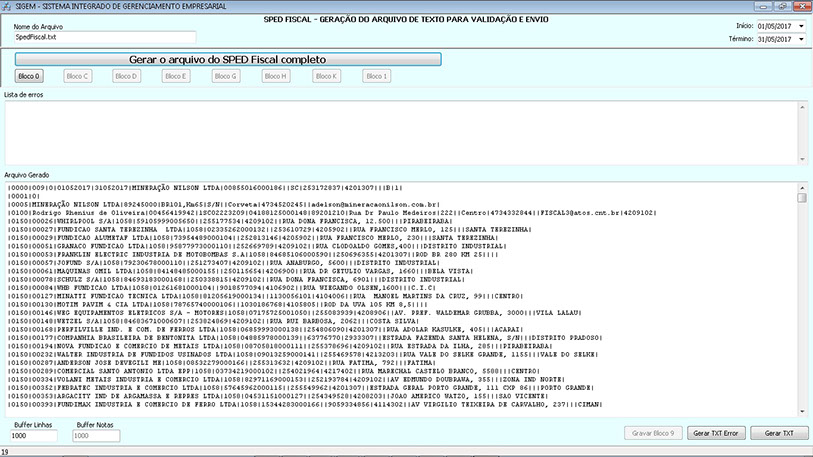Click the SIGEM application icon in title bar
The height and width of the screenshot is (457, 813).
[7, 7]
